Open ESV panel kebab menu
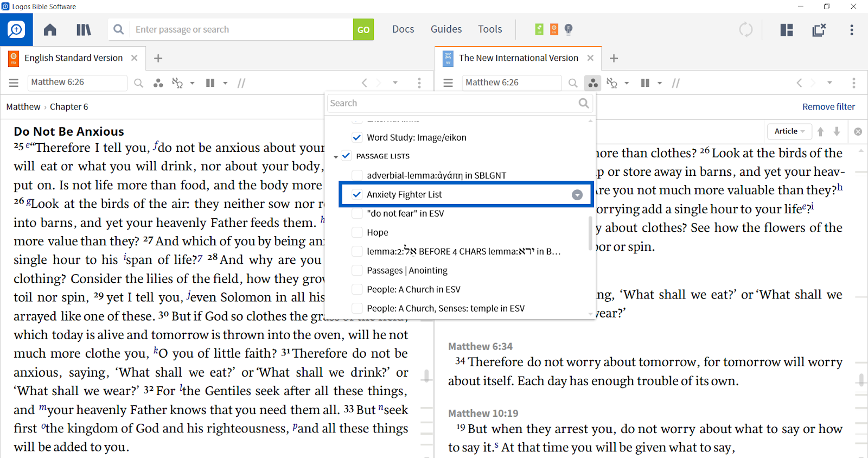 point(419,83)
